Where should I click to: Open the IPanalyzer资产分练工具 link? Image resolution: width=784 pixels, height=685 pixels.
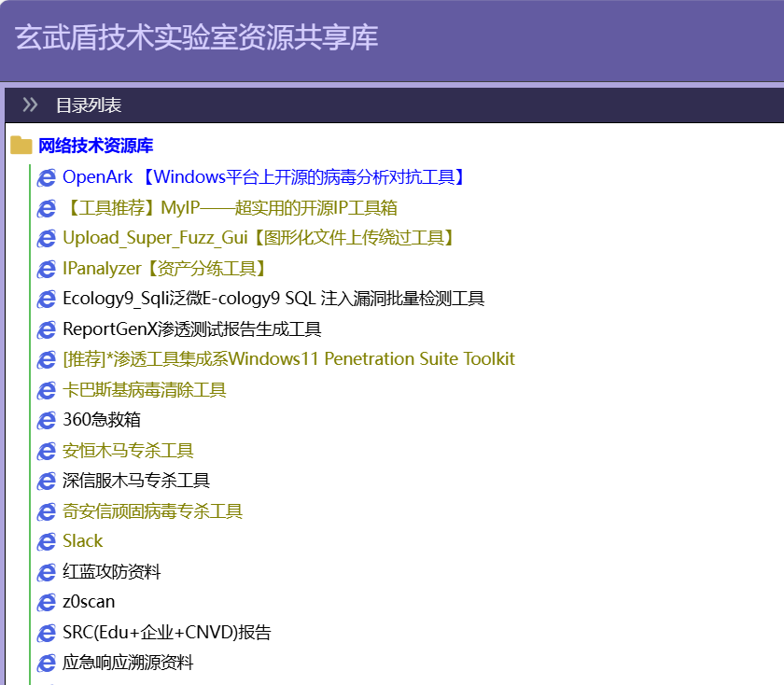tap(163, 269)
